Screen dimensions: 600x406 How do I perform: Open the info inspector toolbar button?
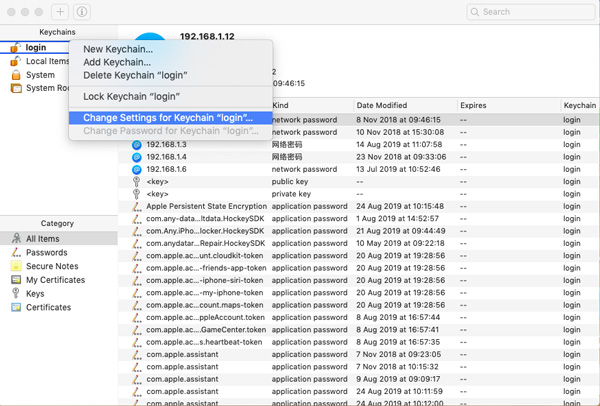(82, 12)
